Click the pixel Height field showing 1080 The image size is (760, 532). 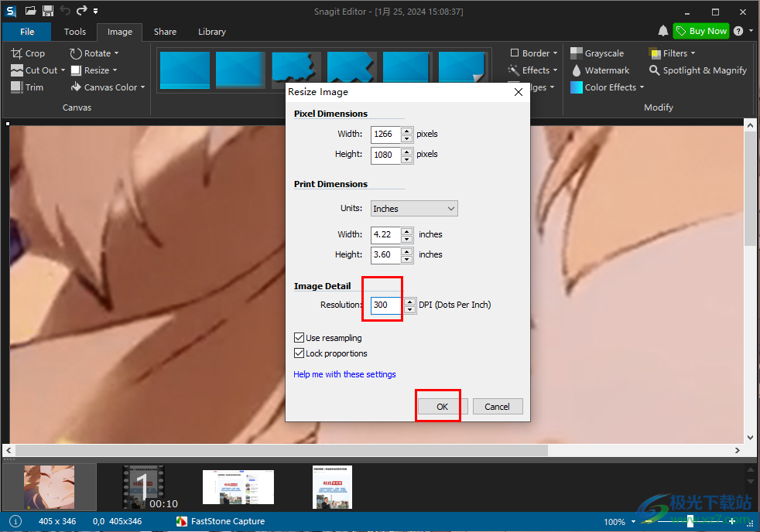point(386,155)
